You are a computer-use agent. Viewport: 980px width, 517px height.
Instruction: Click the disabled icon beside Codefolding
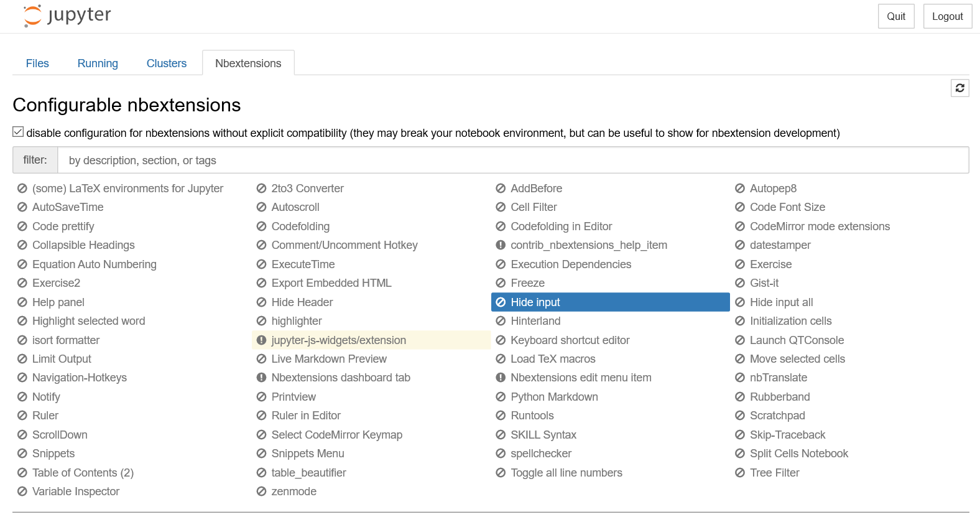(262, 226)
